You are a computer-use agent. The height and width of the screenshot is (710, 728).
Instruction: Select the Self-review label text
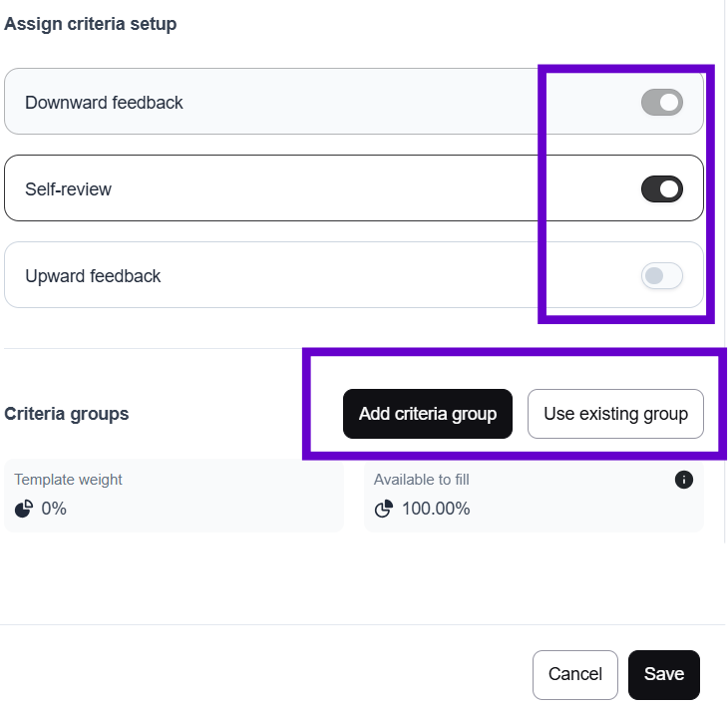click(x=68, y=189)
